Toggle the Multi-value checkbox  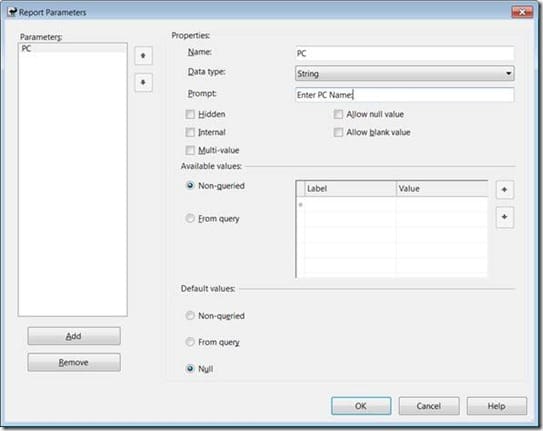[x=190, y=150]
